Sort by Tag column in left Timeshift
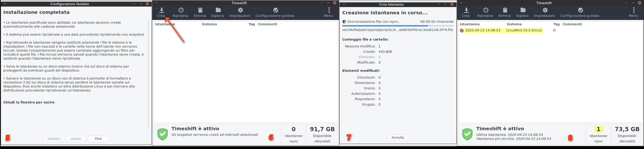The image size is (644, 149). pyautogui.click(x=252, y=24)
